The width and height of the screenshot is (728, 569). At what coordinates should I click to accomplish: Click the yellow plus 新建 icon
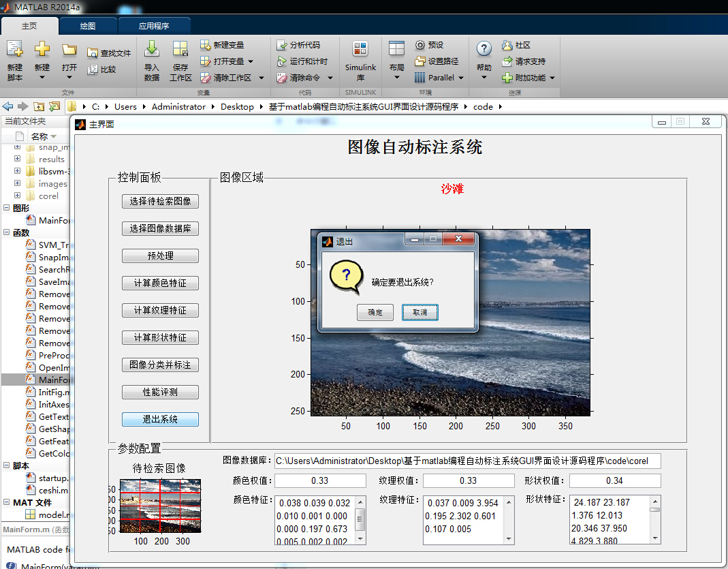click(42, 50)
